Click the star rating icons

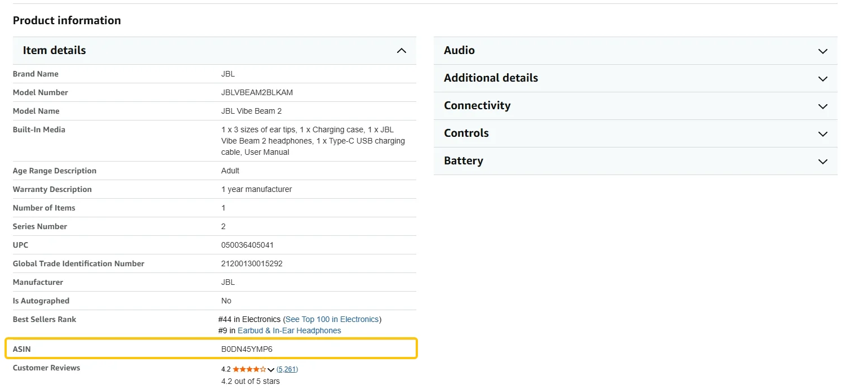250,369
